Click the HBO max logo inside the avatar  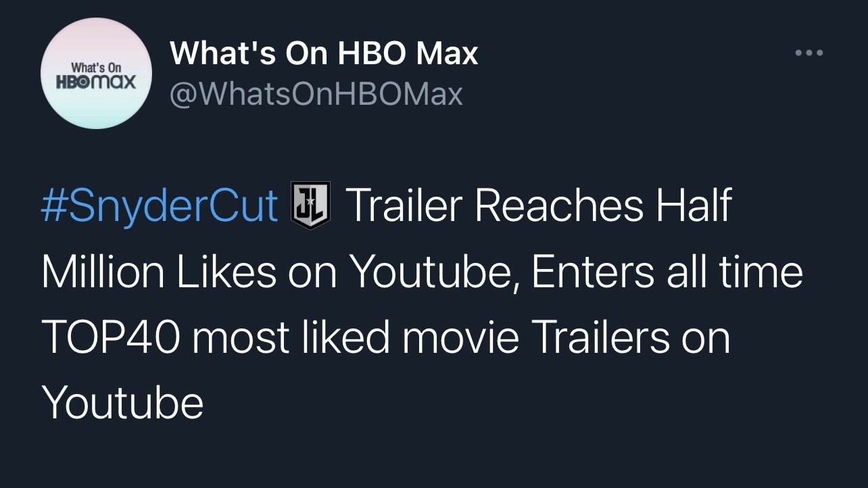97,82
